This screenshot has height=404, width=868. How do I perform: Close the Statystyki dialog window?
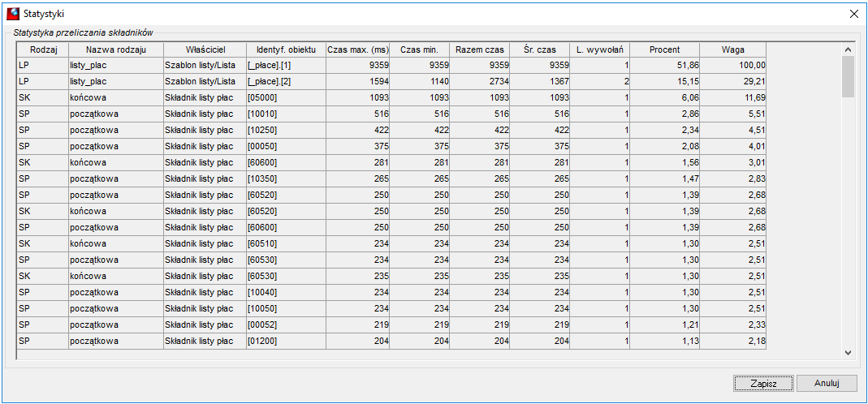click(x=853, y=14)
